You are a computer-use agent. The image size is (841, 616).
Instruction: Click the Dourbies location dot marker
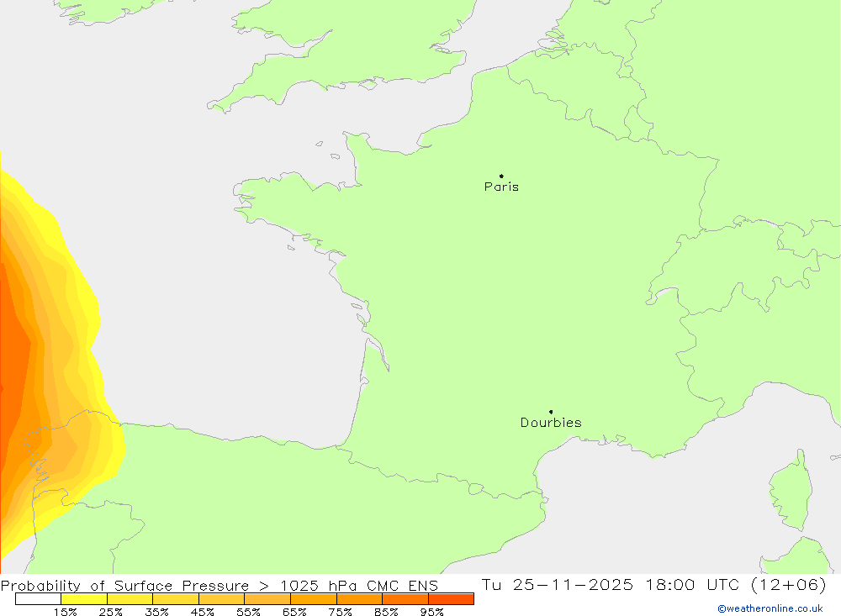coord(551,412)
